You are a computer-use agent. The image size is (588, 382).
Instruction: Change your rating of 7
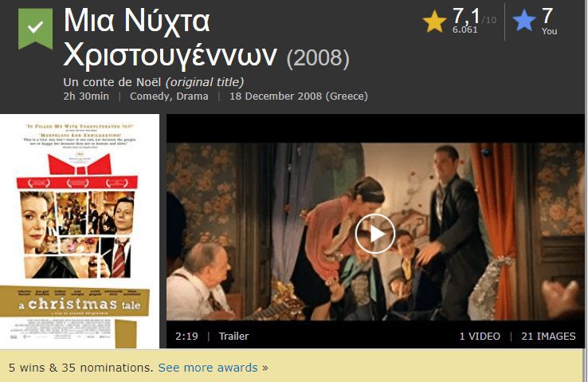547,16
